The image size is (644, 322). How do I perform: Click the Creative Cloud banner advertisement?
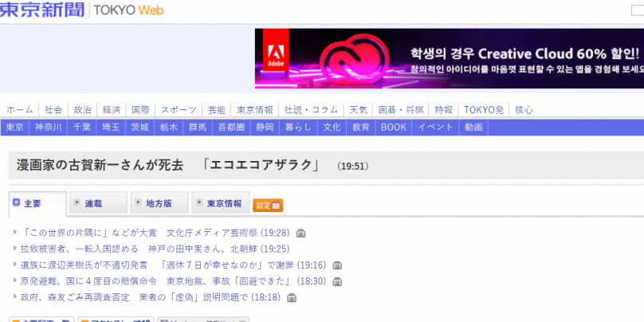point(478,59)
